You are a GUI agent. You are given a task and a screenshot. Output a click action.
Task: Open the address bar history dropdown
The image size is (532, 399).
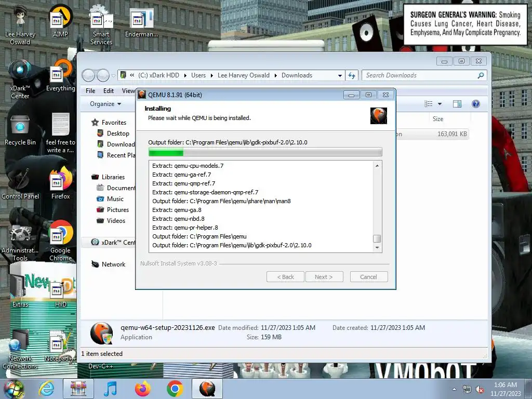click(x=340, y=76)
